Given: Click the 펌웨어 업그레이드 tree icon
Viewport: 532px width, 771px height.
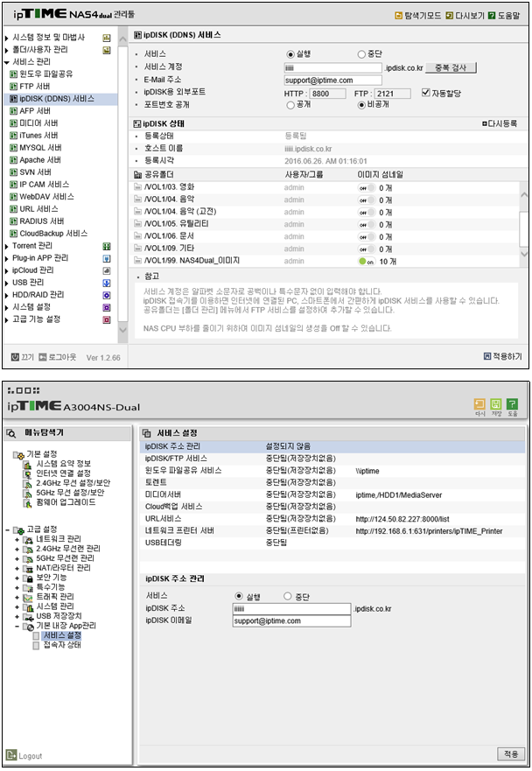Looking at the screenshot, I should pyautogui.click(x=28, y=502).
